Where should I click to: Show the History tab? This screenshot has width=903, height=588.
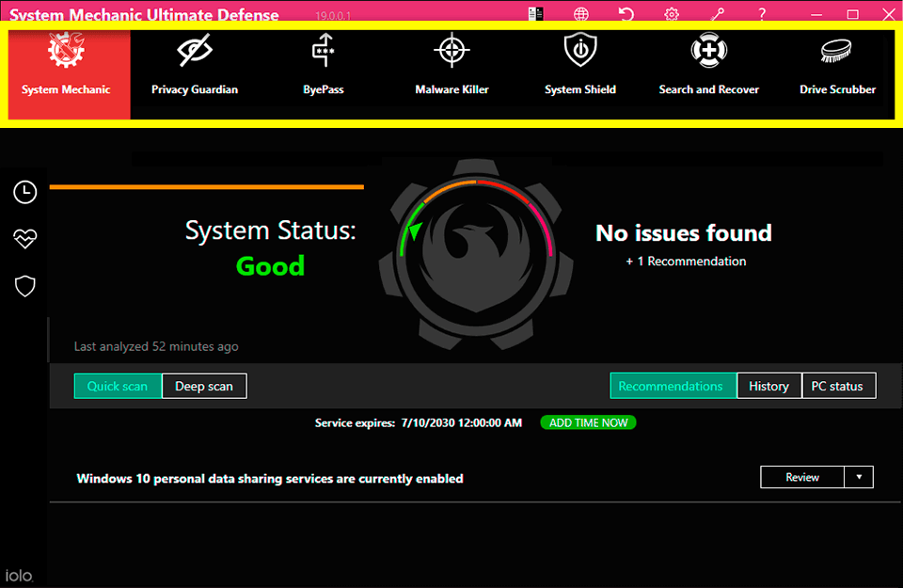pyautogui.click(x=768, y=386)
